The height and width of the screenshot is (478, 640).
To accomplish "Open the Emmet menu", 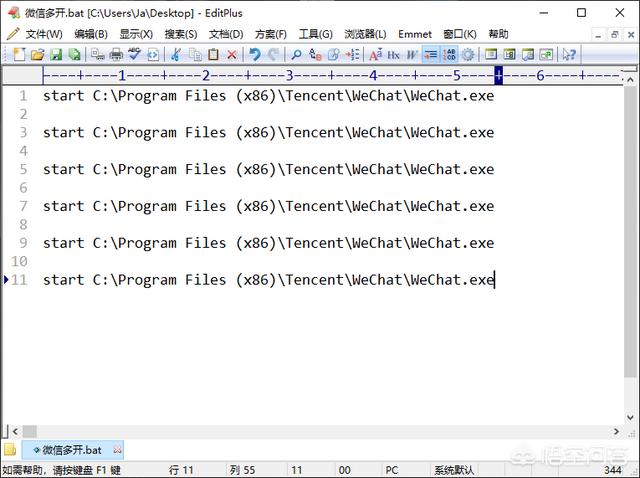I will [415, 34].
